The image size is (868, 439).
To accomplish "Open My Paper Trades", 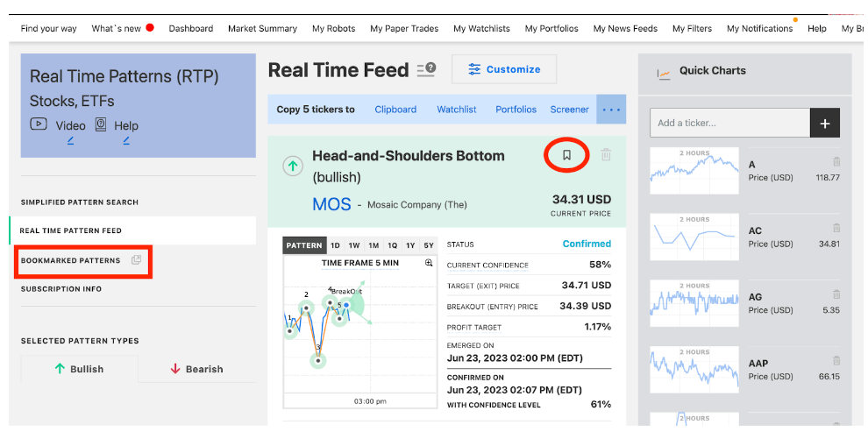I will [404, 29].
